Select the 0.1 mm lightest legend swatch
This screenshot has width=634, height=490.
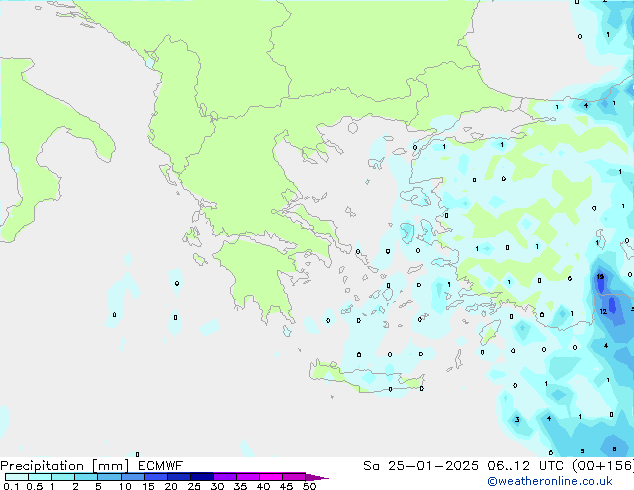coord(16,477)
